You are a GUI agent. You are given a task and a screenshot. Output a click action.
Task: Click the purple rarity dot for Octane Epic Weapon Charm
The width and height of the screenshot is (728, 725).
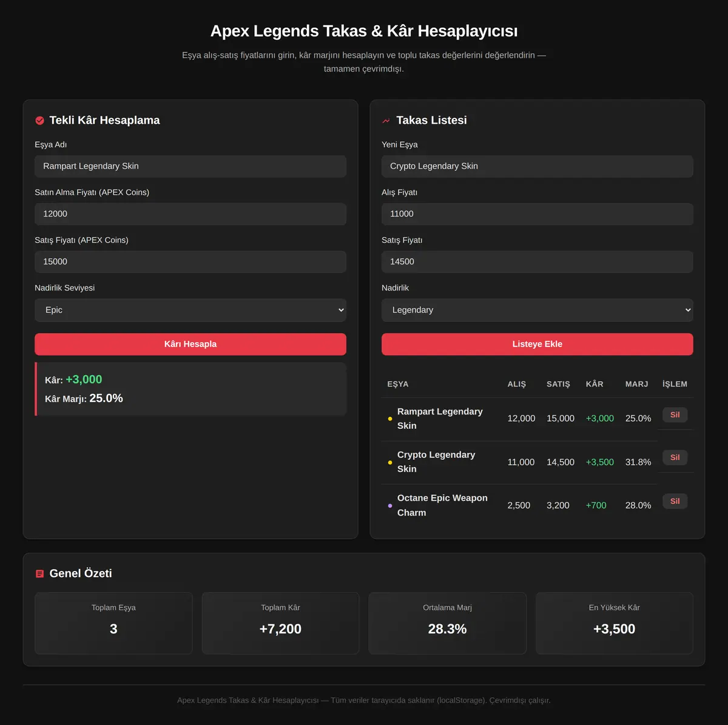[390, 505]
